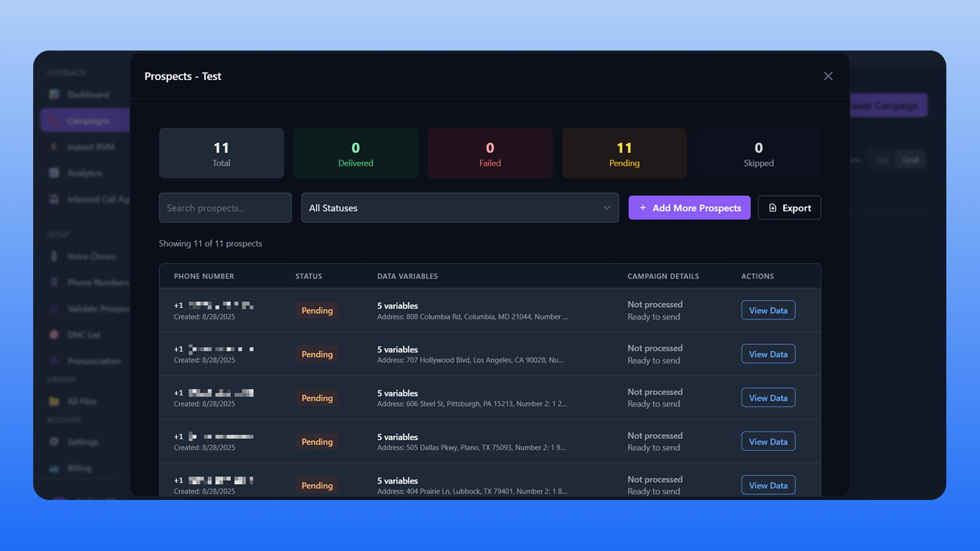Click the Export document icon

click(x=772, y=208)
